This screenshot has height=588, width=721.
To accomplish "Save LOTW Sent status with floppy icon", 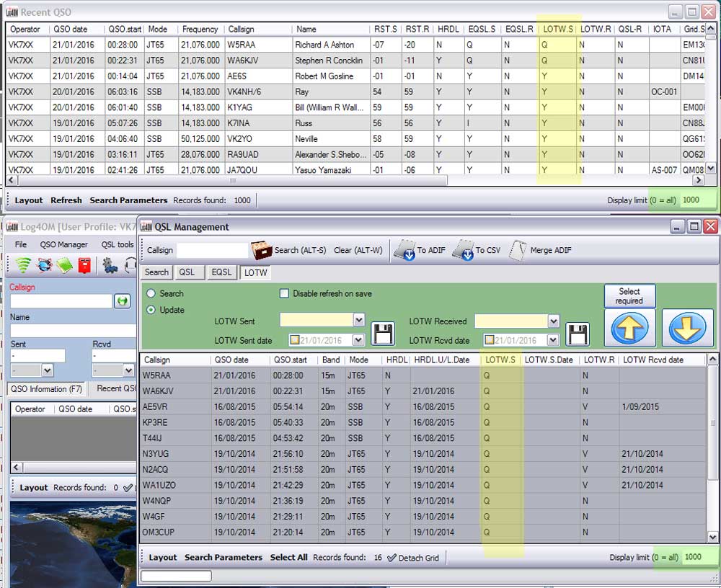I will (x=383, y=334).
